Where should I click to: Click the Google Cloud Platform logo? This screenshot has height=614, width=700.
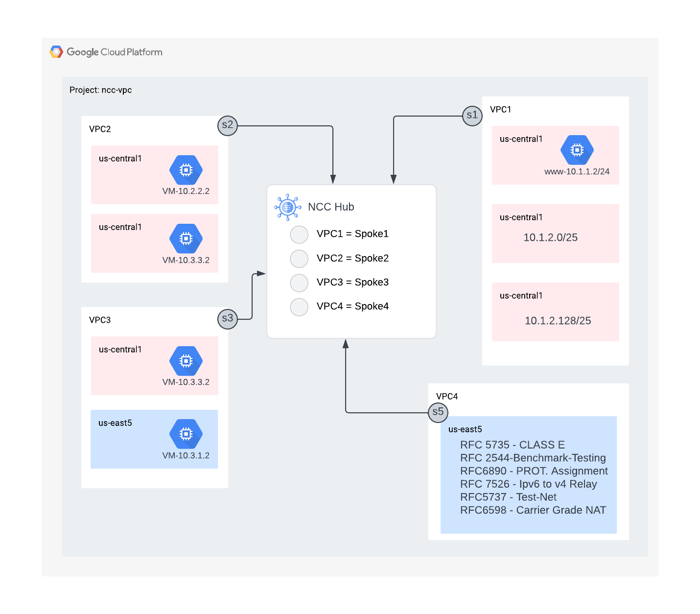pyautogui.click(x=57, y=52)
